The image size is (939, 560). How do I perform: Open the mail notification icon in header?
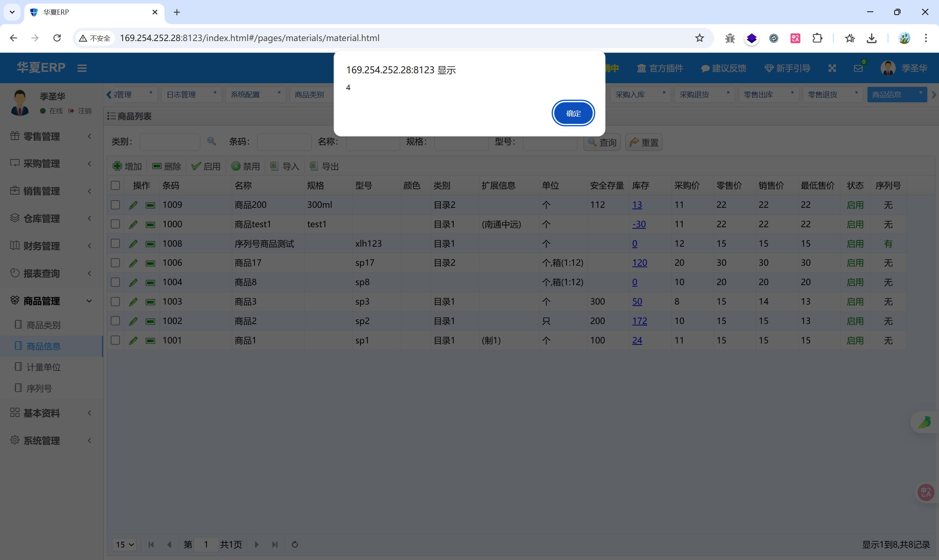coord(858,68)
